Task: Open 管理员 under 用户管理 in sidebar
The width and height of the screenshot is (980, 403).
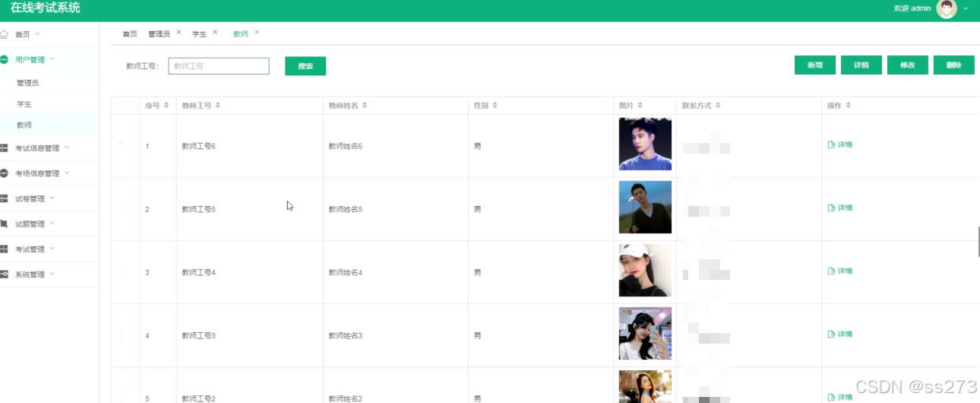Action: pyautogui.click(x=28, y=83)
